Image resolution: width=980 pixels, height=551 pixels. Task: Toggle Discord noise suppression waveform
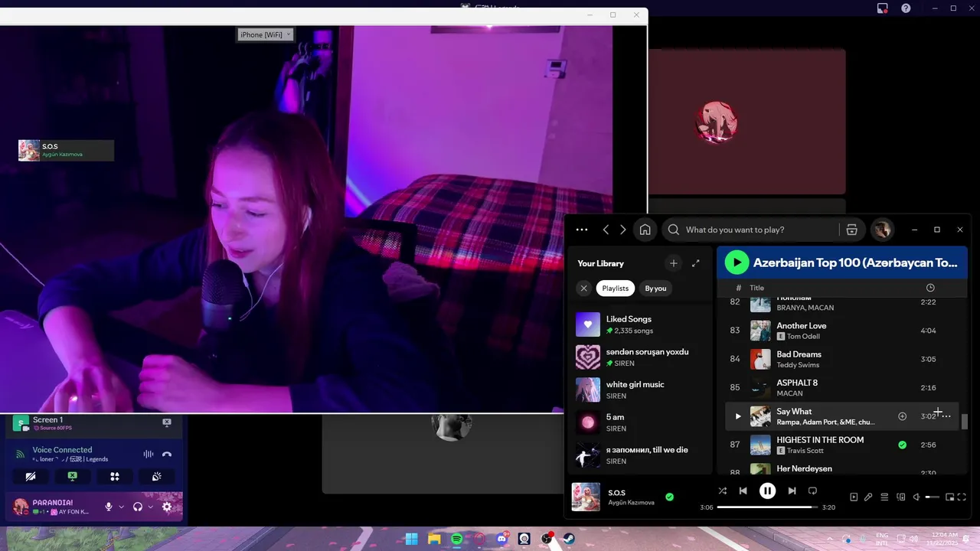149,454
